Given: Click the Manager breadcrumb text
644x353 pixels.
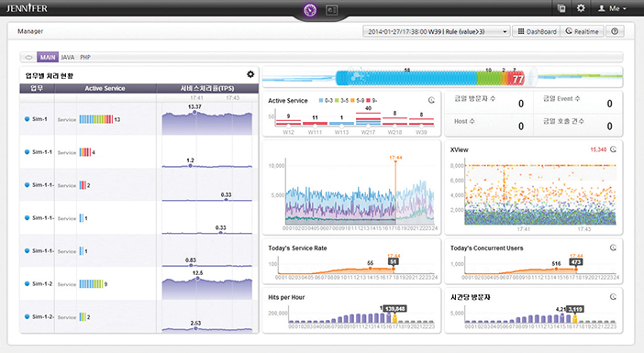Looking at the screenshot, I should point(30,31).
